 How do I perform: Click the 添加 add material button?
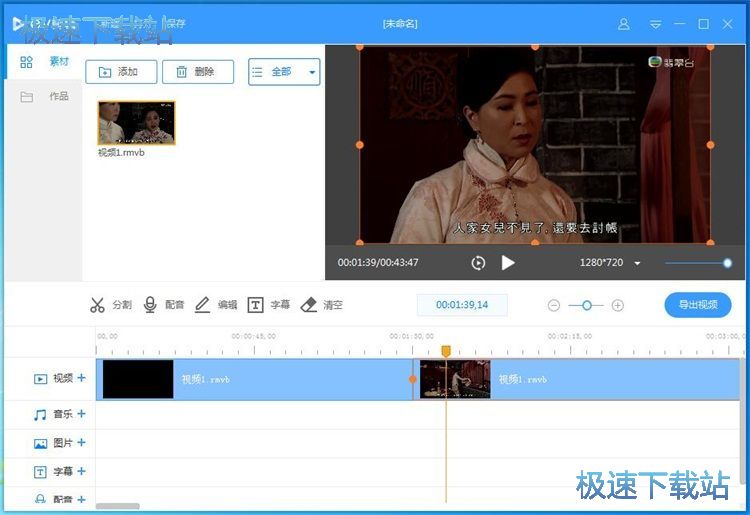pos(121,72)
